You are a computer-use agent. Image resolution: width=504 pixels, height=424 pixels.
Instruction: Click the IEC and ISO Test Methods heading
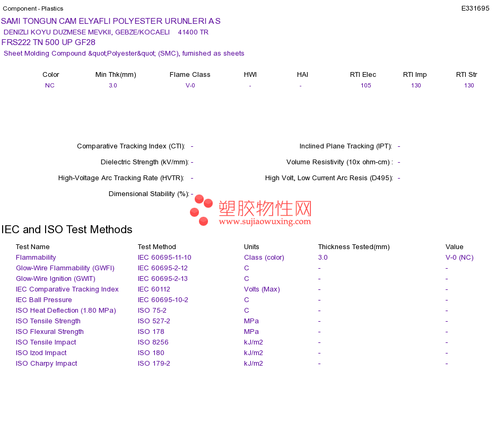pos(67,229)
